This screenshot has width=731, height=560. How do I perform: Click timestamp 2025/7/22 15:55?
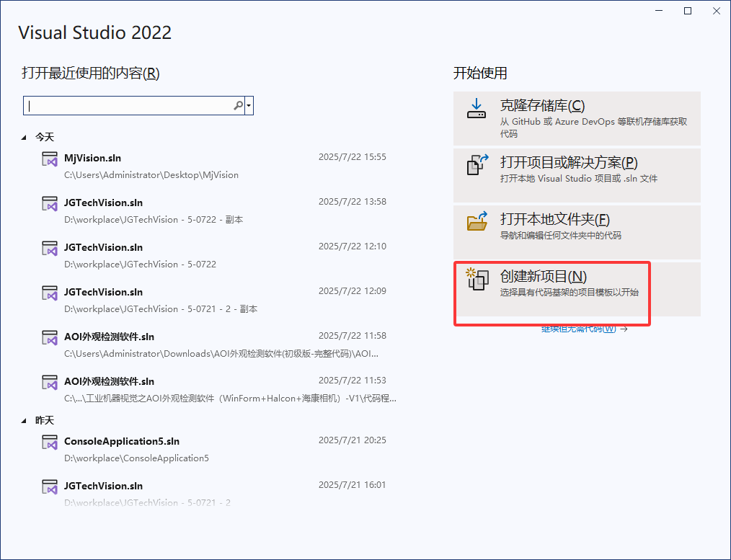(352, 157)
